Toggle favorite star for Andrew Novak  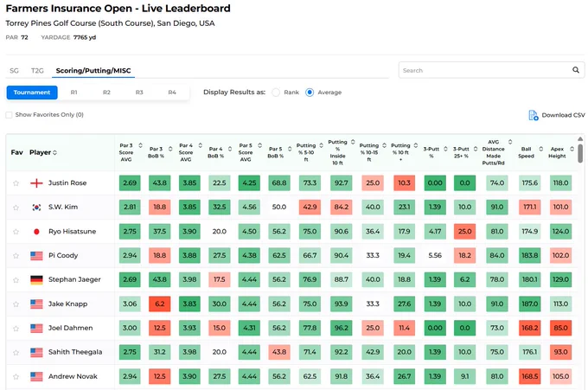pyautogui.click(x=16, y=376)
